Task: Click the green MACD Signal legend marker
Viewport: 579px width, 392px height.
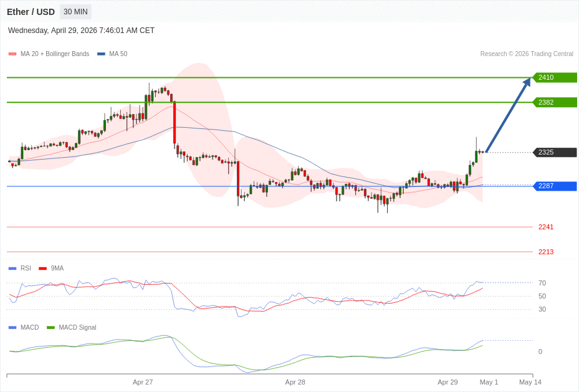Action: (x=50, y=328)
